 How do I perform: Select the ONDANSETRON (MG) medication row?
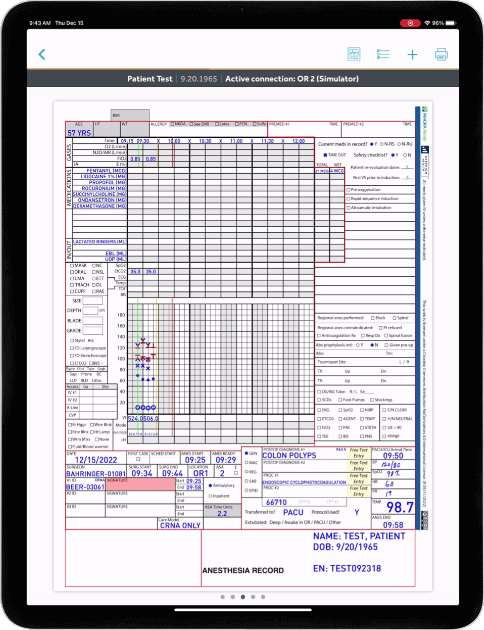[x=100, y=200]
